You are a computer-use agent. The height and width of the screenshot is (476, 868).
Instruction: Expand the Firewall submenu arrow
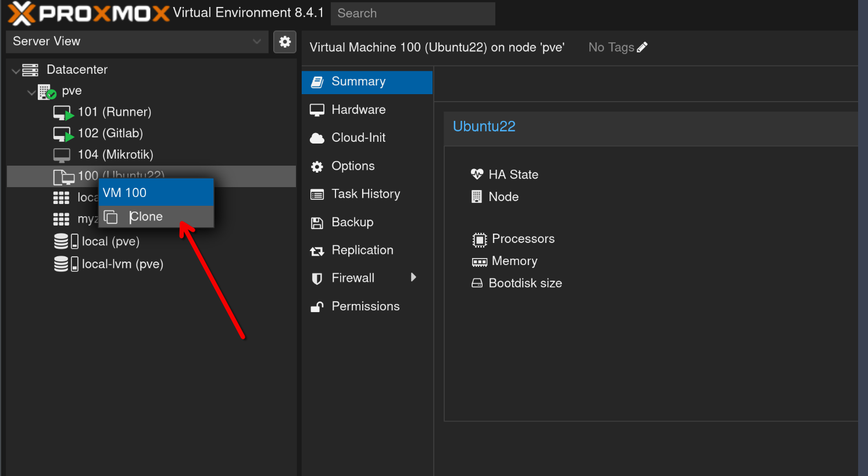413,277
